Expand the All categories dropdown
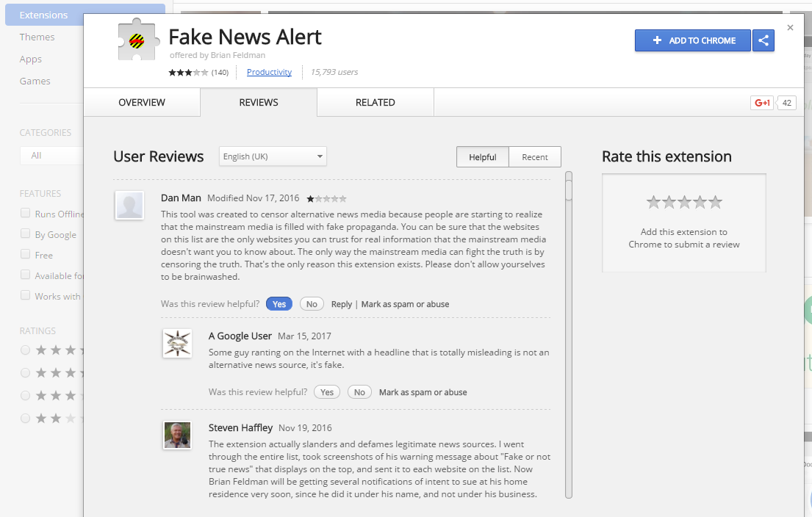812x517 pixels. coord(50,155)
